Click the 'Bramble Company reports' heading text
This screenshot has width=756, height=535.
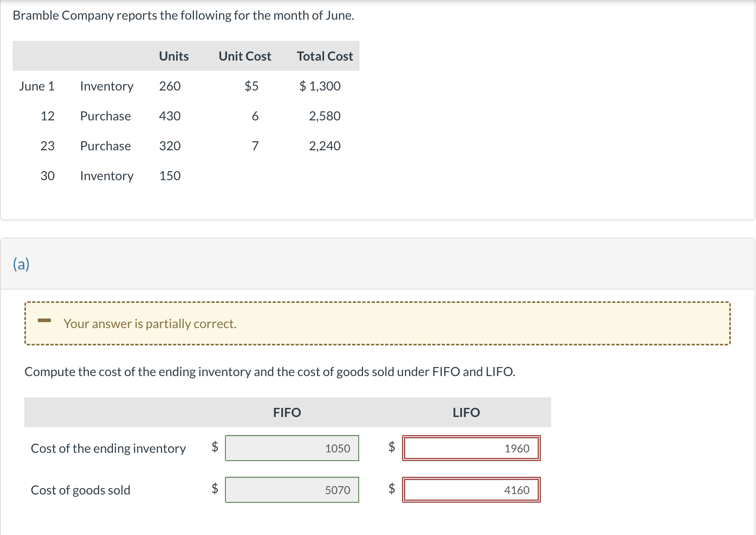click(183, 15)
